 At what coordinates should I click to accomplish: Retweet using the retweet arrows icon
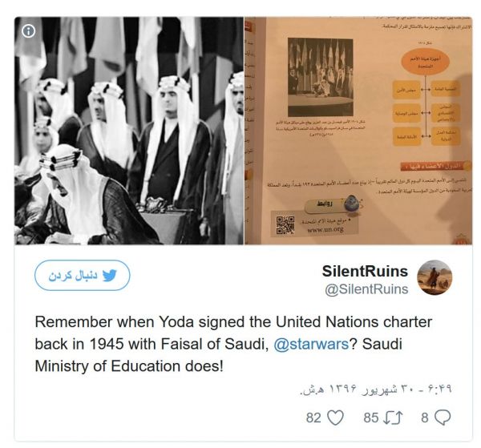click(x=394, y=418)
